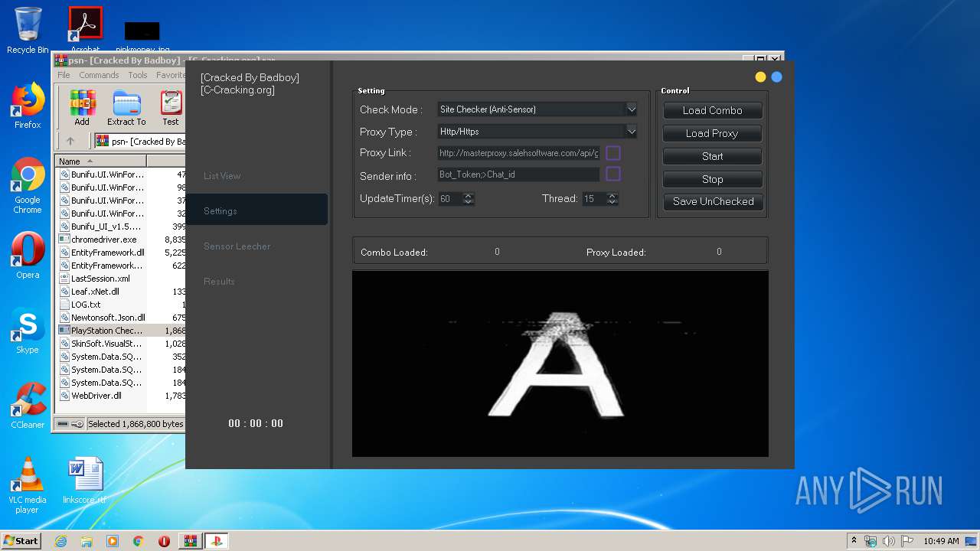Open WinRAR Tools menu

click(x=138, y=75)
